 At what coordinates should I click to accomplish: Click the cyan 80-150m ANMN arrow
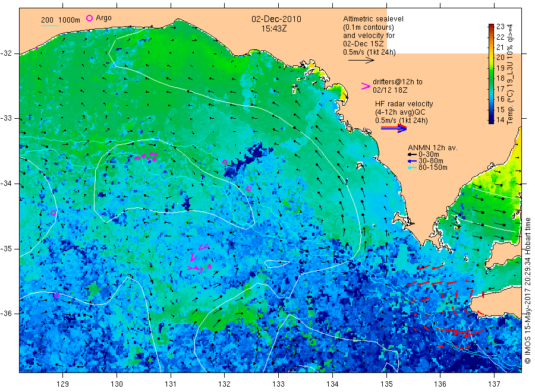412,167
